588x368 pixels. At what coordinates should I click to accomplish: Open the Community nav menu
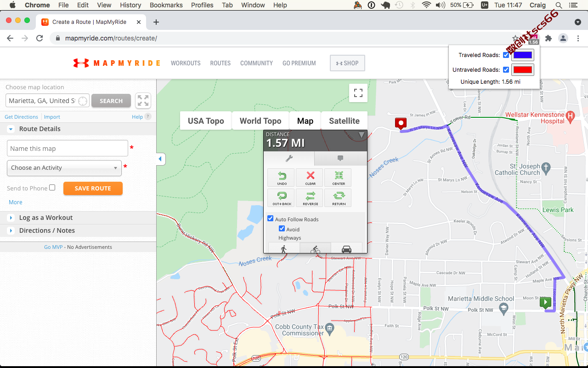(x=256, y=63)
